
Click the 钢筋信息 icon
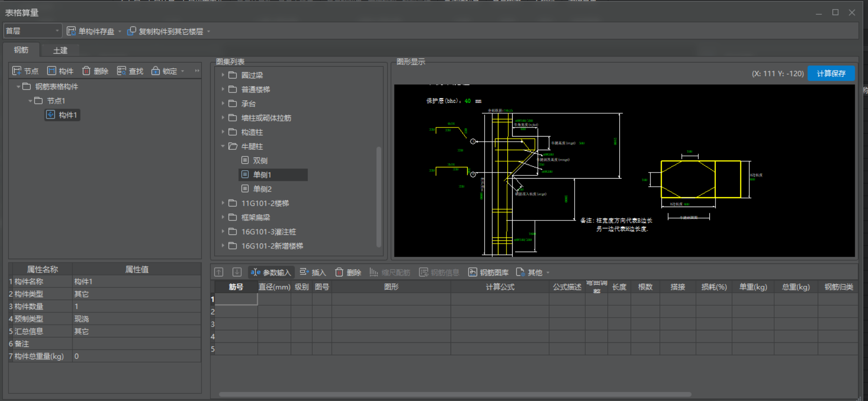pos(424,272)
